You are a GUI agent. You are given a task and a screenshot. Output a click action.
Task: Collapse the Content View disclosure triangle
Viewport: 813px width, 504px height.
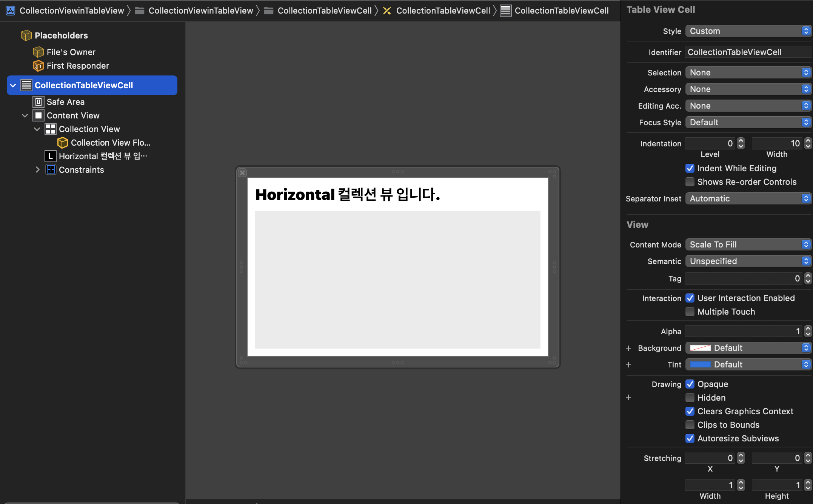tap(25, 115)
